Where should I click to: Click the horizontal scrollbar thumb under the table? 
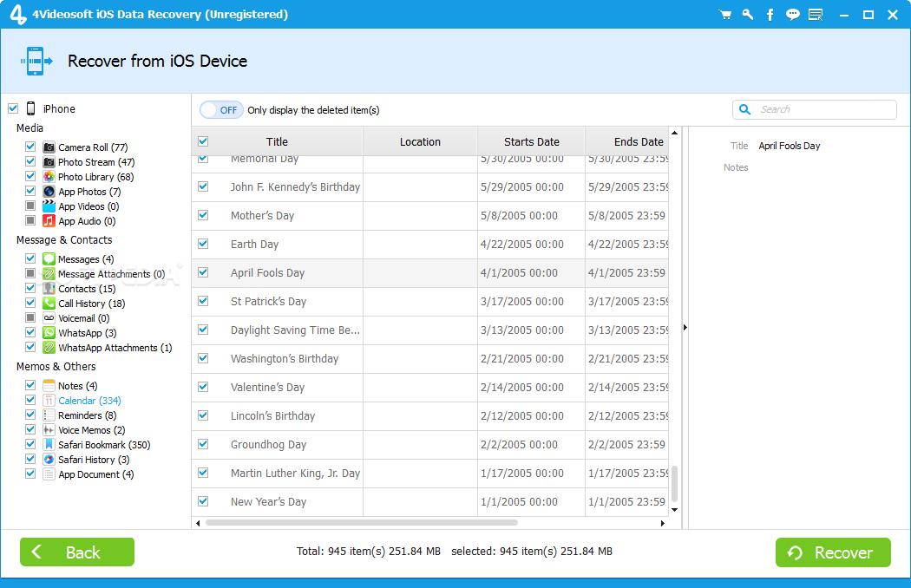pos(362,523)
